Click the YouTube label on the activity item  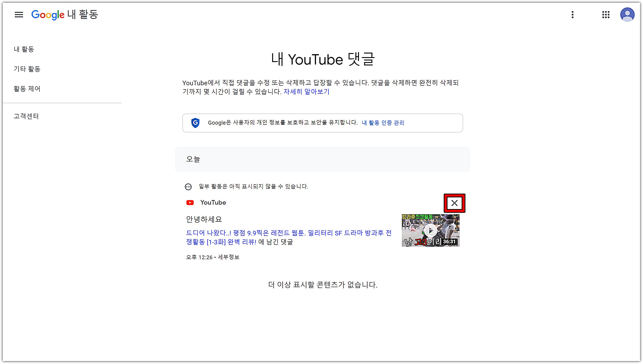[213, 203]
